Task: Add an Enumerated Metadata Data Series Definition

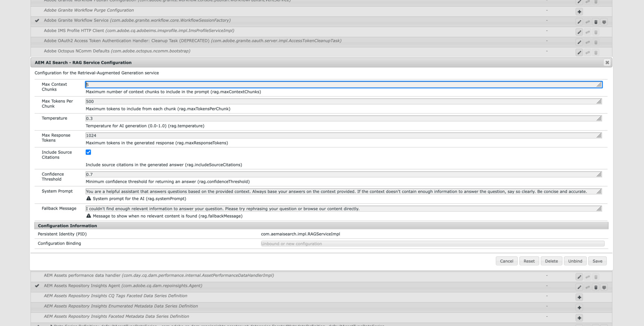Action: 579,308
